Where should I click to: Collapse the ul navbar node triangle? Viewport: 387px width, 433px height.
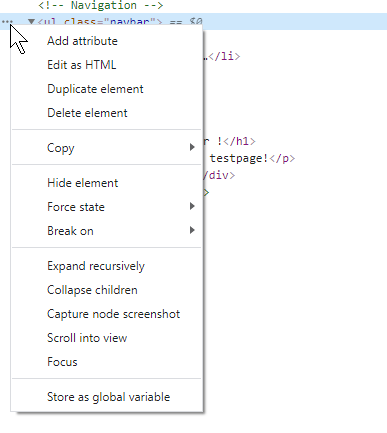[31, 22]
